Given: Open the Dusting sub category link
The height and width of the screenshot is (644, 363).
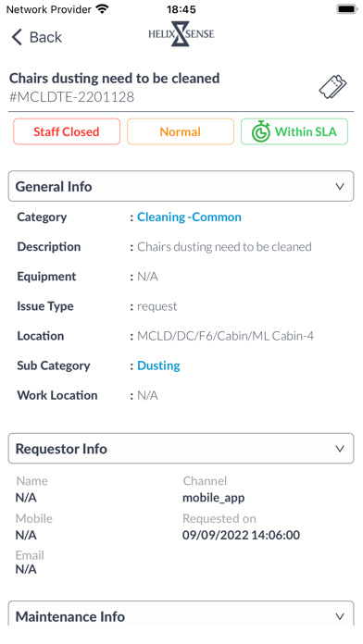Looking at the screenshot, I should click(158, 365).
